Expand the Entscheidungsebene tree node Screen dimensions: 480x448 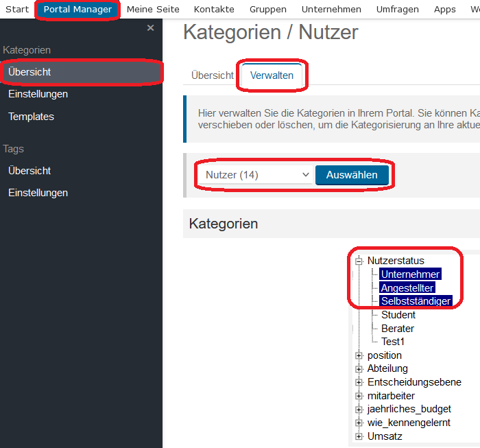coord(359,382)
